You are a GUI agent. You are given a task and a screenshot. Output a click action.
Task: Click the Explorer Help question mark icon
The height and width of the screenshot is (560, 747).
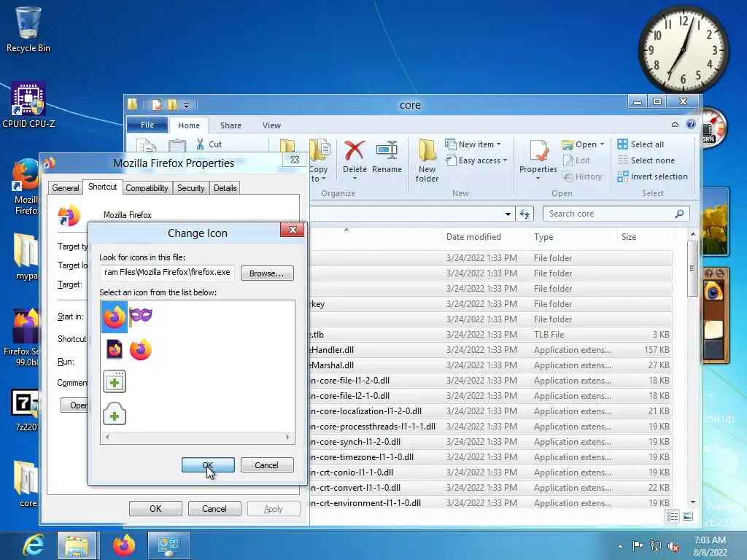(x=691, y=124)
